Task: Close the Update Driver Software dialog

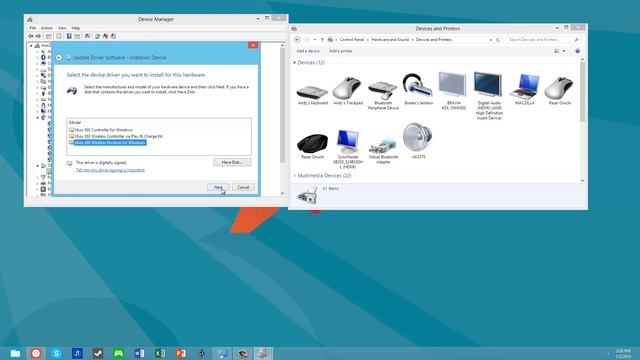Action: point(253,45)
